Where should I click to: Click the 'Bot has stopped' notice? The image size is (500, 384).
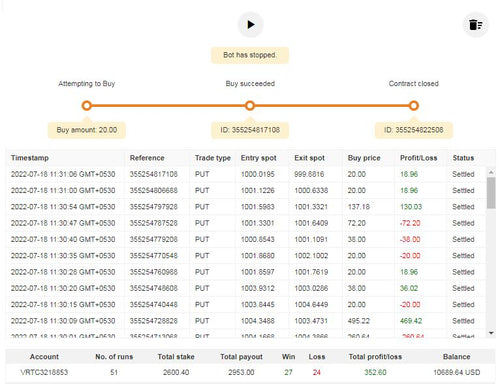(250, 55)
